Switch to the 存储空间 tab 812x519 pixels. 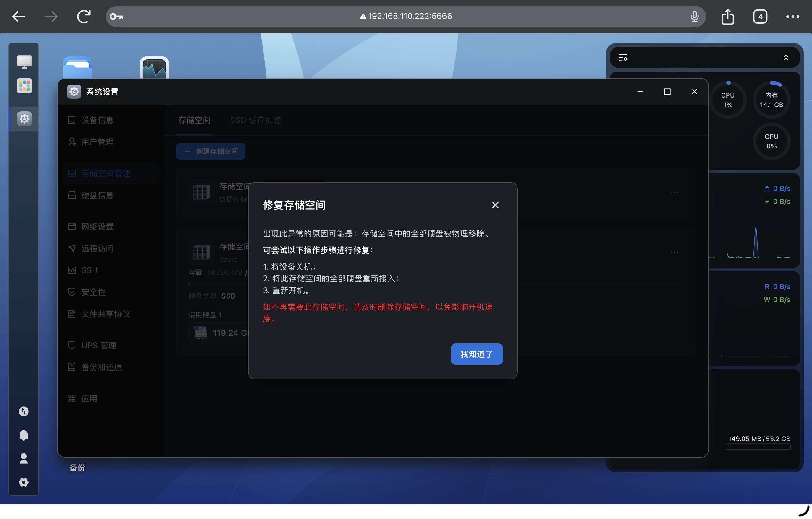coord(195,120)
